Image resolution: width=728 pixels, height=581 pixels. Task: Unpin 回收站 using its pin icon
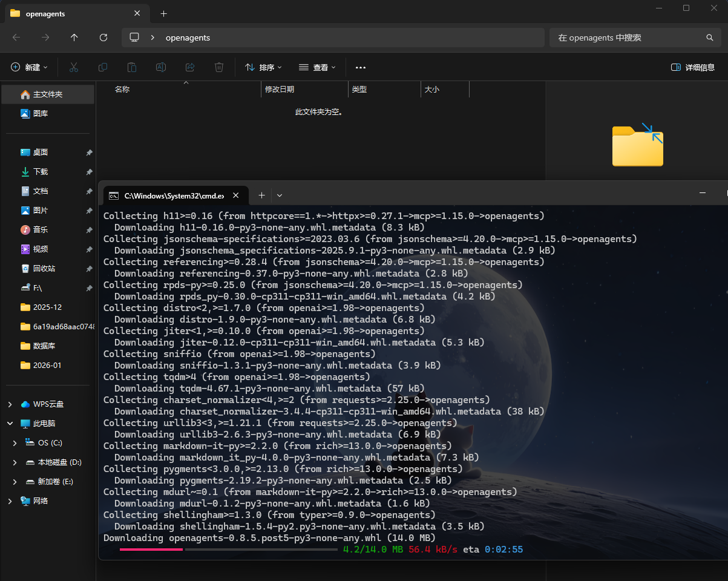pyautogui.click(x=89, y=269)
